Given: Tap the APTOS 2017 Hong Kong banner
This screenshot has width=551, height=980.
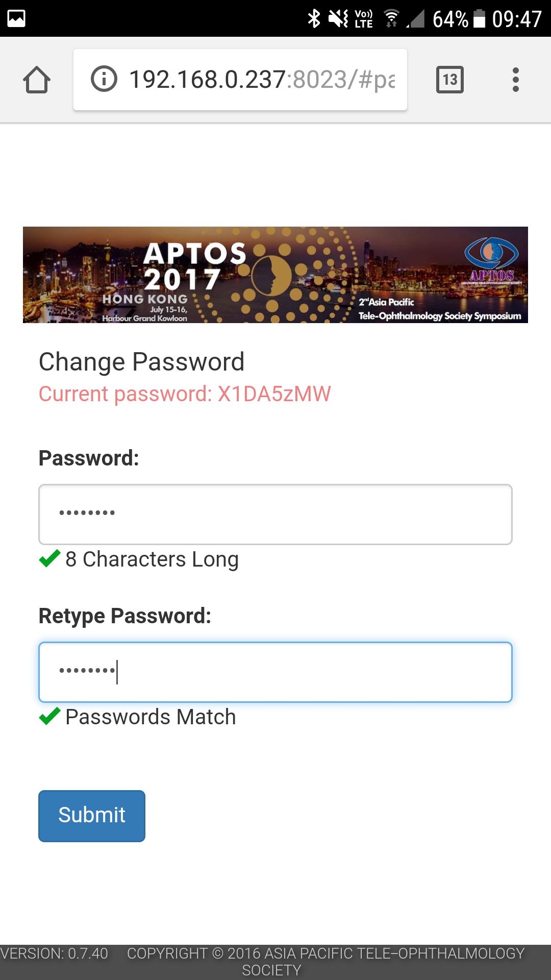Looking at the screenshot, I should pyautogui.click(x=275, y=275).
